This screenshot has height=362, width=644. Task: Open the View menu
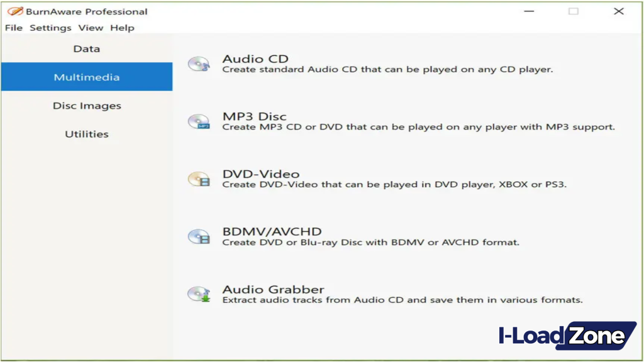click(92, 28)
